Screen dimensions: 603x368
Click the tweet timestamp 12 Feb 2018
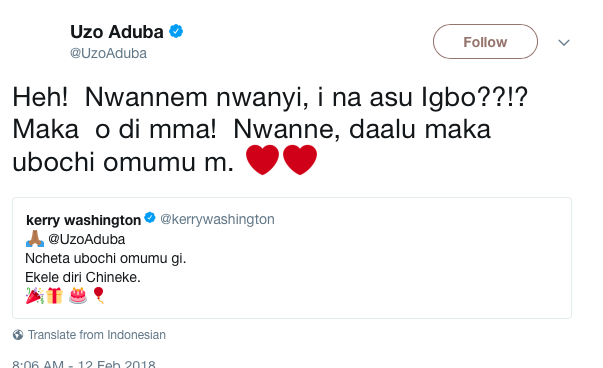(x=117, y=364)
